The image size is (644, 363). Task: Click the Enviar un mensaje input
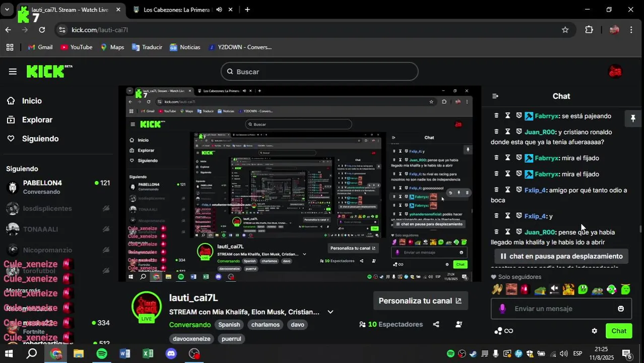[x=562, y=309]
